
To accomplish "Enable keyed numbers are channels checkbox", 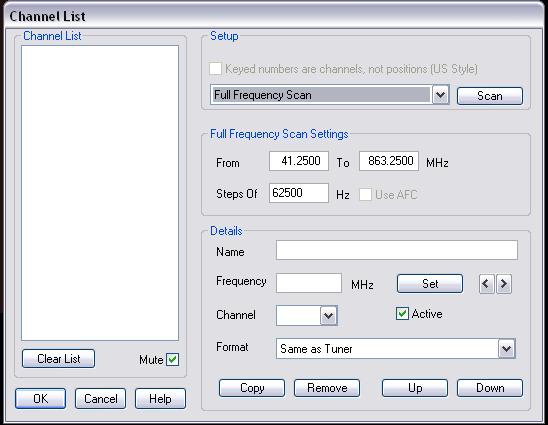I will (x=215, y=69).
